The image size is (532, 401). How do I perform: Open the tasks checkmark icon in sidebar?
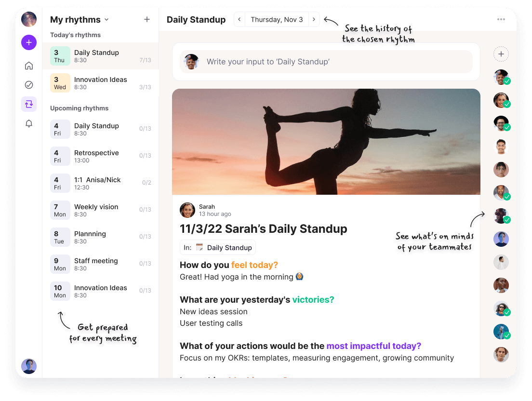pyautogui.click(x=29, y=85)
